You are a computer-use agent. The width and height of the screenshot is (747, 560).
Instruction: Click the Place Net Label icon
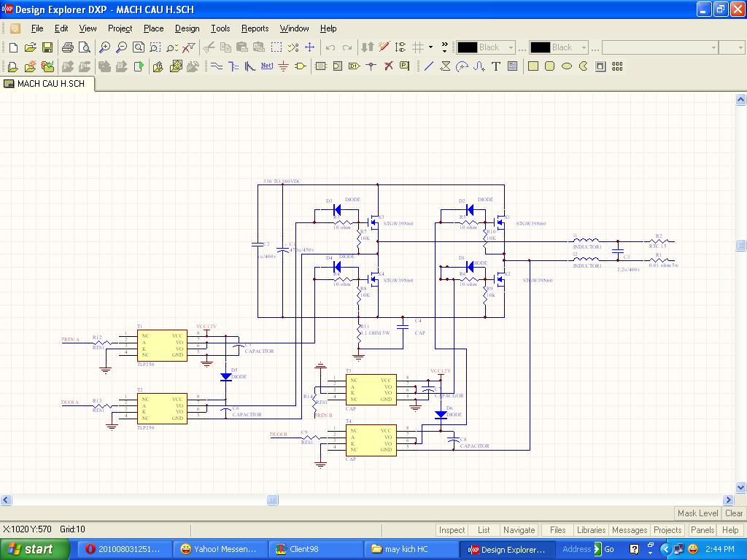coord(267,66)
